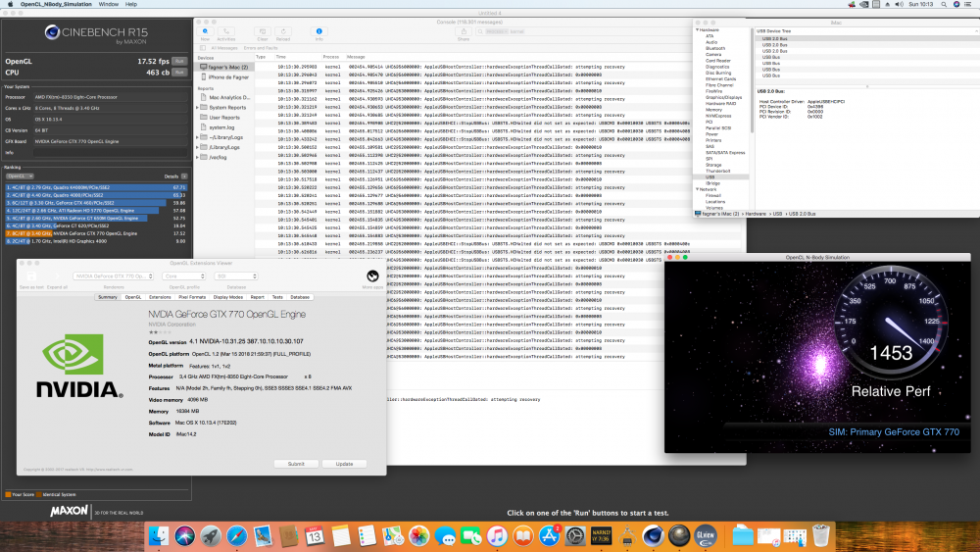This screenshot has width=980, height=552.
Task: Switch to Cinebench in the Dock
Action: click(653, 535)
